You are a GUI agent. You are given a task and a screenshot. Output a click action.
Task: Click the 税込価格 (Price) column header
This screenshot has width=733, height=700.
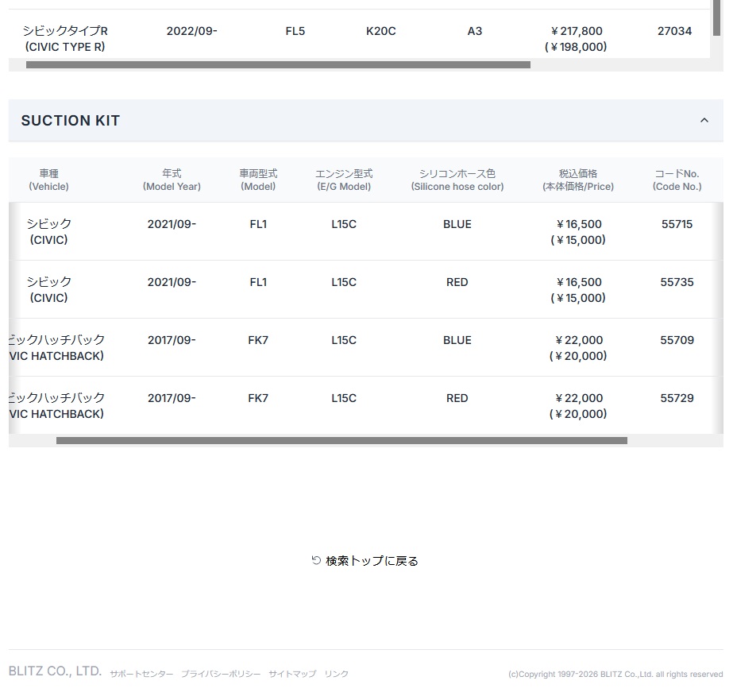tap(578, 180)
